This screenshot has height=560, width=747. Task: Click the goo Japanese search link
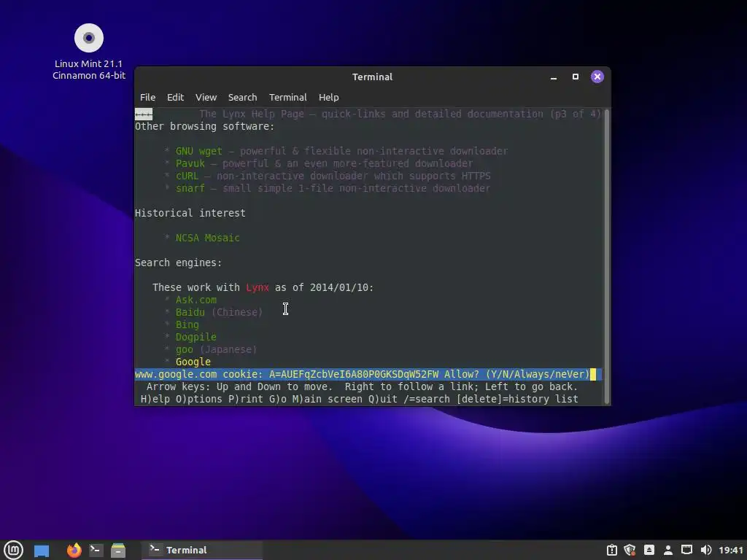point(185,349)
